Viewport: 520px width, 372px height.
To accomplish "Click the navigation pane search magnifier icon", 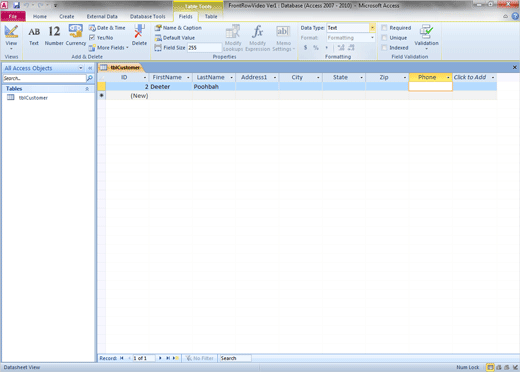I will [90, 78].
